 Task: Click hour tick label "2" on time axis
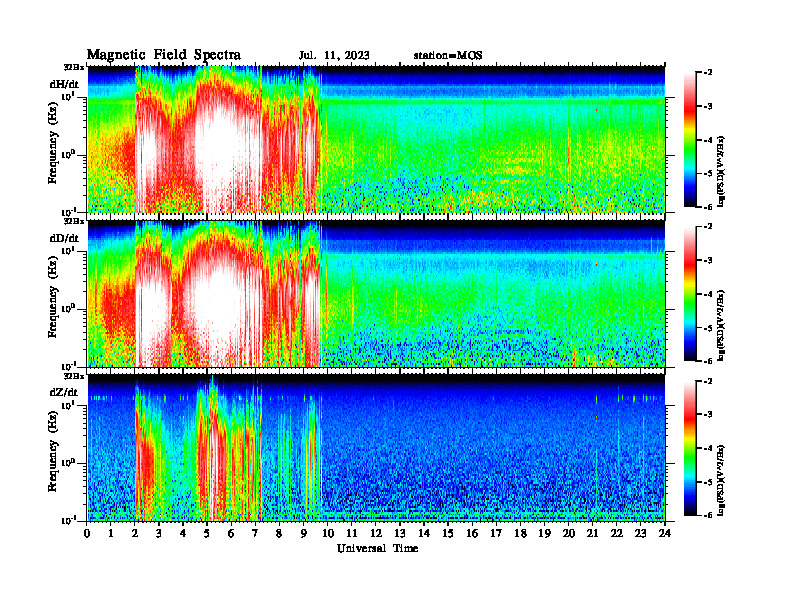click(x=135, y=533)
